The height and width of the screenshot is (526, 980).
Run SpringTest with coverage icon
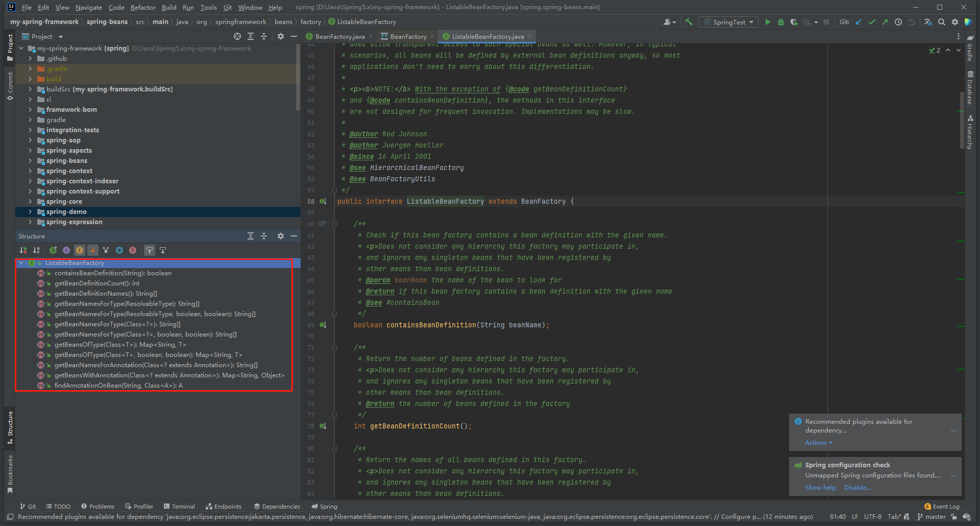coord(794,22)
